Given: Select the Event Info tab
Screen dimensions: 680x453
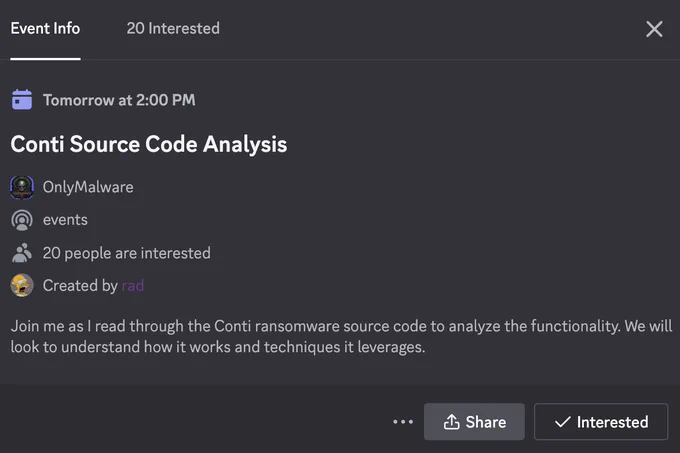Looking at the screenshot, I should point(45,29).
